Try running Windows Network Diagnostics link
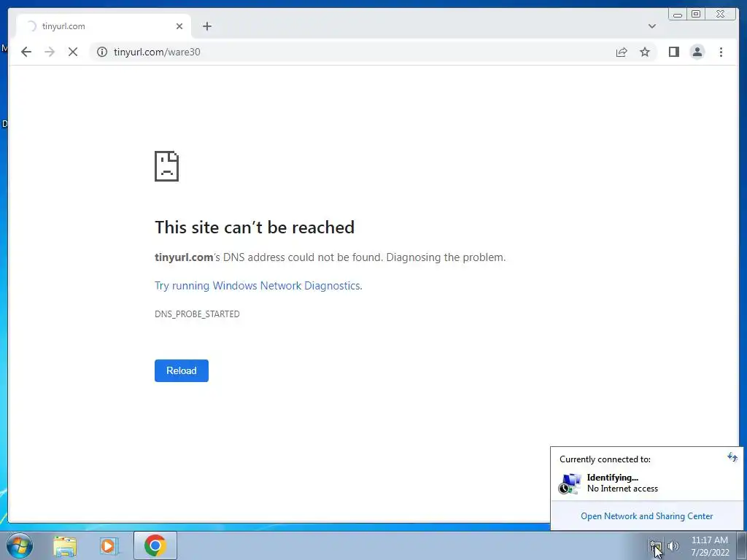The image size is (747, 560). 258,286
